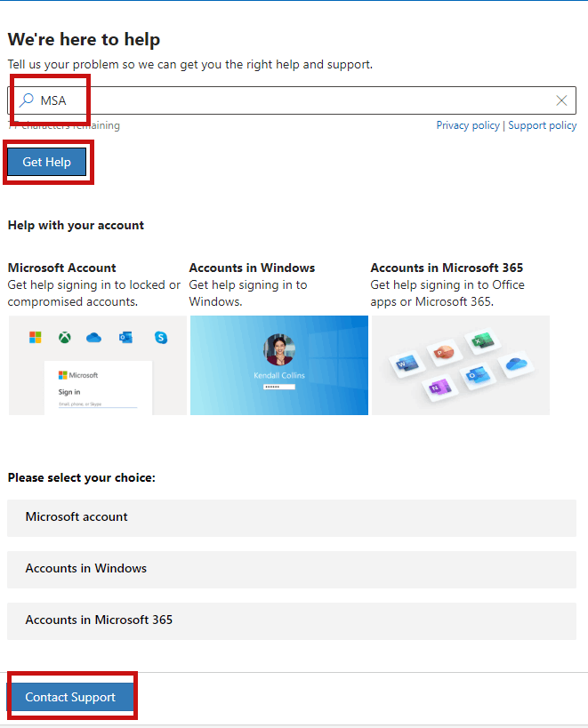Image resolution: width=588 pixels, height=728 pixels.
Task: Click the OneDrive cloud icon in sign-in image
Action: (93, 337)
